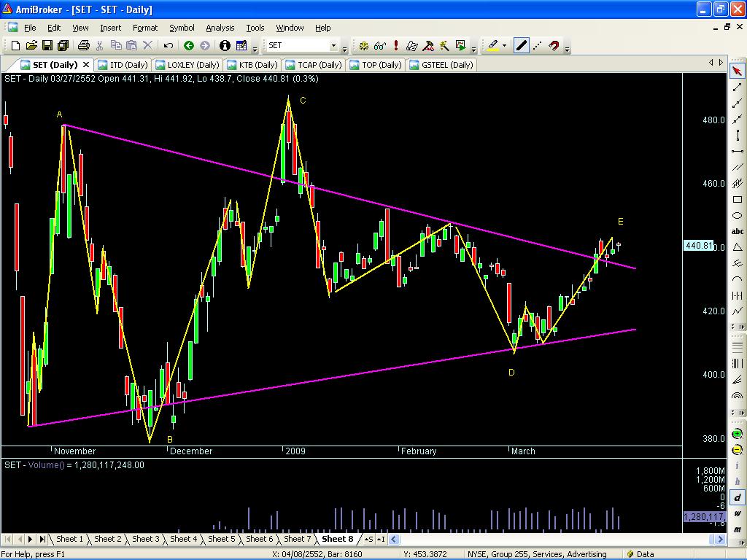Open the Insert menu
Screen dimensions: 747x560
[111, 28]
